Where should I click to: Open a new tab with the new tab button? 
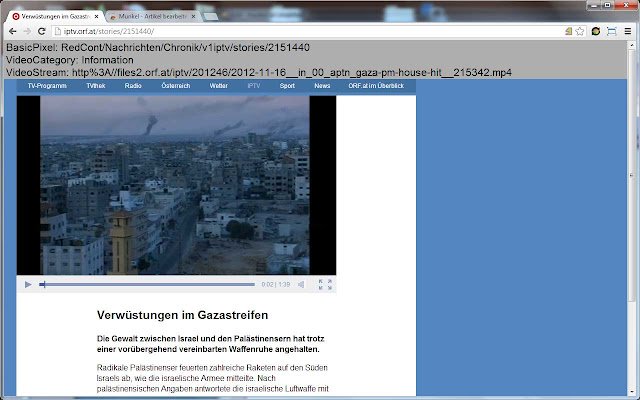click(x=210, y=17)
